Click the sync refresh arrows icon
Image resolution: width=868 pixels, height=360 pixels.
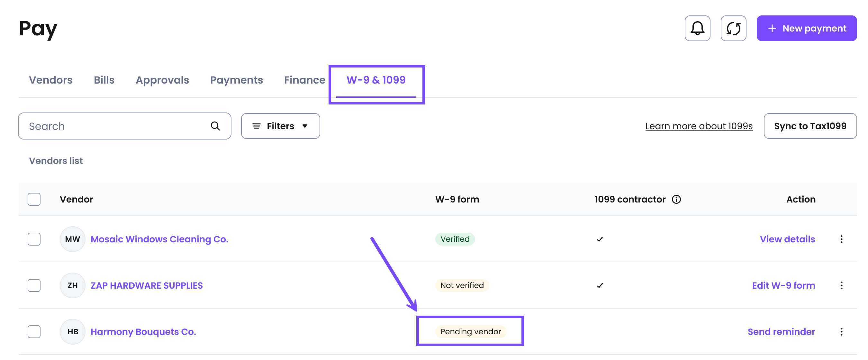[733, 28]
